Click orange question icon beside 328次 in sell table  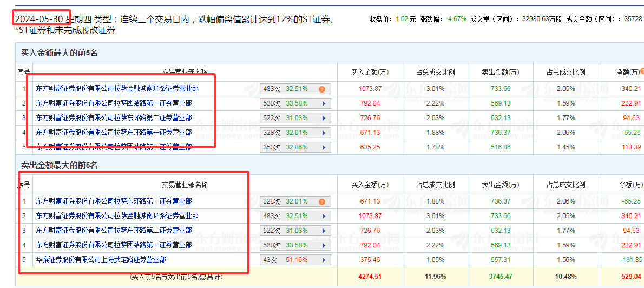322,202
